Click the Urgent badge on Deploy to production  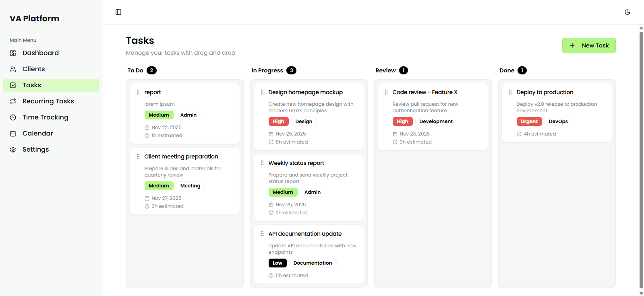click(x=529, y=121)
